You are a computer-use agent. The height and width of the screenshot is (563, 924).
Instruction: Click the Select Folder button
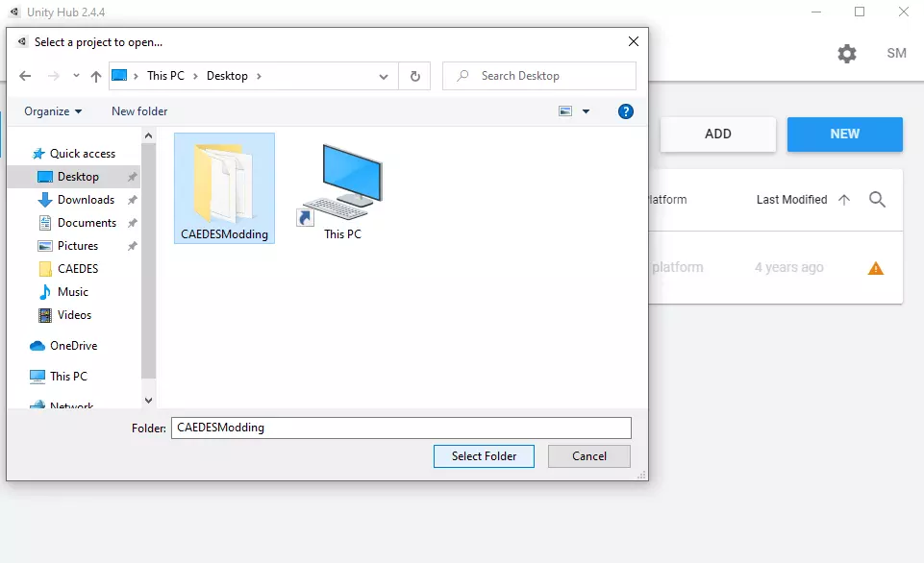tap(484, 455)
